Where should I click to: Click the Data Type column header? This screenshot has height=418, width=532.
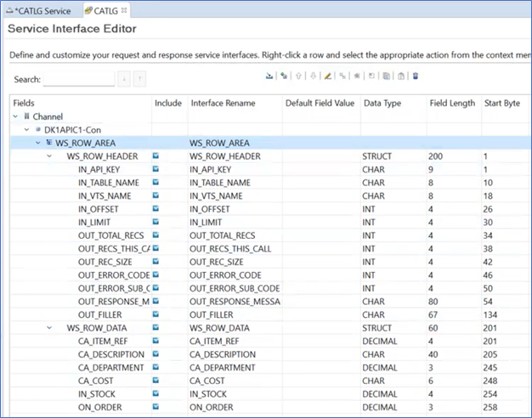pyautogui.click(x=393, y=103)
